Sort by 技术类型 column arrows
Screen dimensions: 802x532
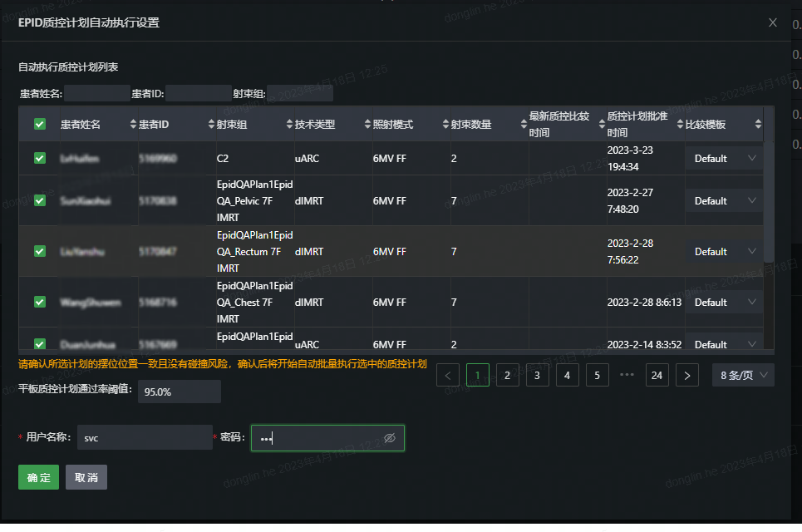tap(367, 124)
